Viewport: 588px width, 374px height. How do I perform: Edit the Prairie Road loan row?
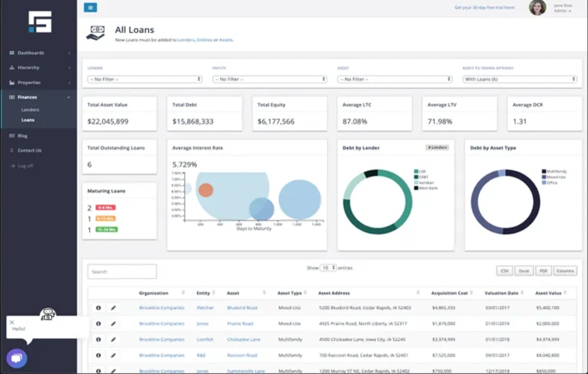(x=113, y=324)
